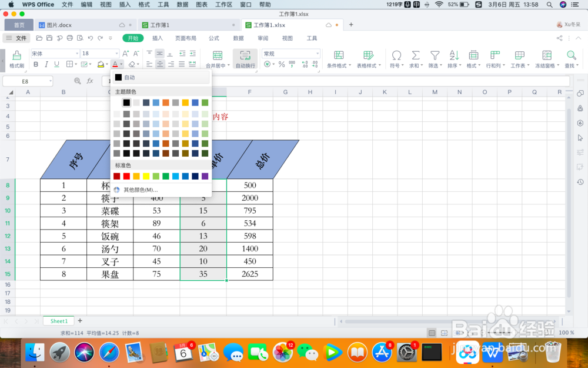Switch to the 公式 ribbon tab
588x368 pixels.
[x=214, y=38]
